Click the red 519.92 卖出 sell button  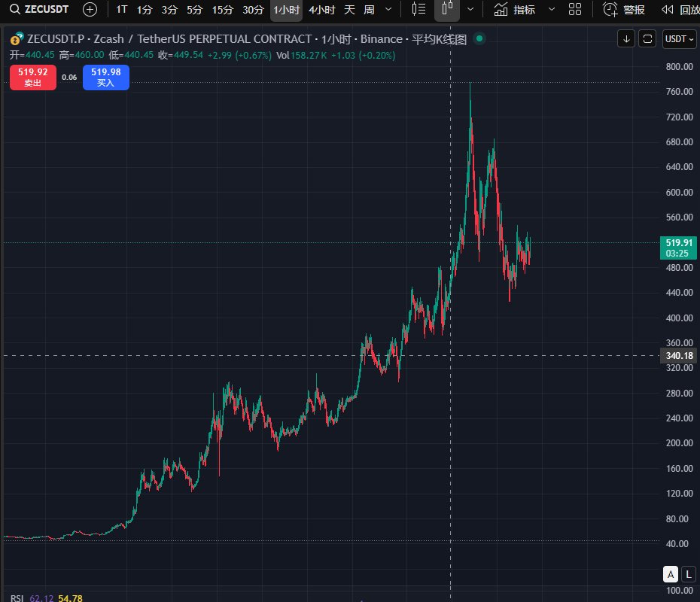tap(33, 78)
